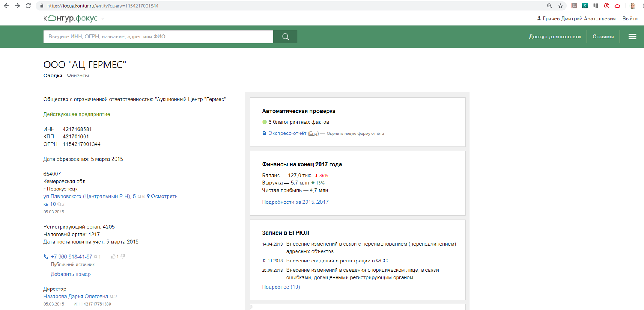Focus the ИНН, ОГРН search field
The width and height of the screenshot is (644, 310).
(158, 37)
